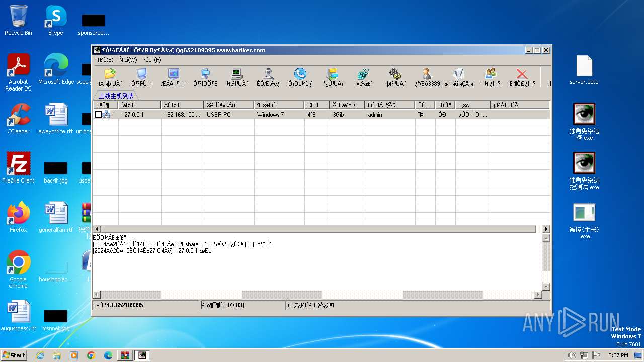Open the services gears toolbar icon
This screenshot has height=362, width=644.
[395, 77]
